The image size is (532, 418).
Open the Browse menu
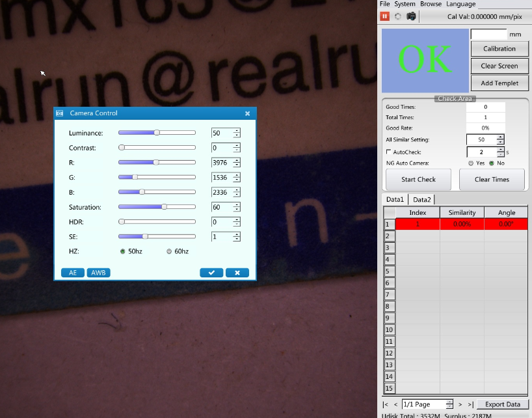coord(431,4)
